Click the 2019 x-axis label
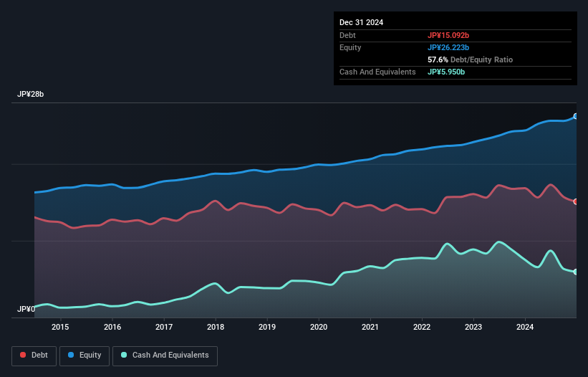 point(267,327)
